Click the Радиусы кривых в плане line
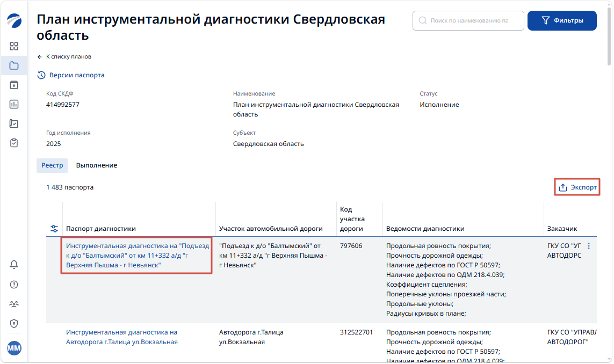This screenshot has width=614, height=364. point(426,314)
